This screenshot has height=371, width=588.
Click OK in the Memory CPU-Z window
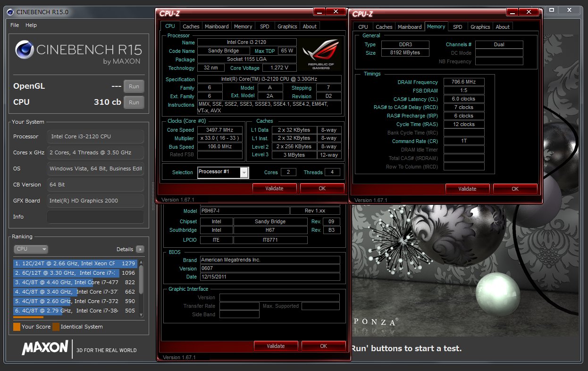click(515, 189)
